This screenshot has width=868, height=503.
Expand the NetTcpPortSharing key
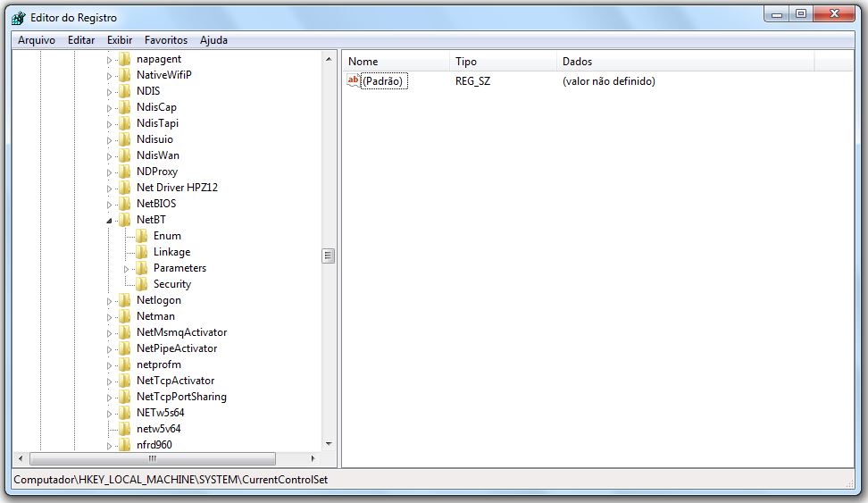tap(110, 397)
